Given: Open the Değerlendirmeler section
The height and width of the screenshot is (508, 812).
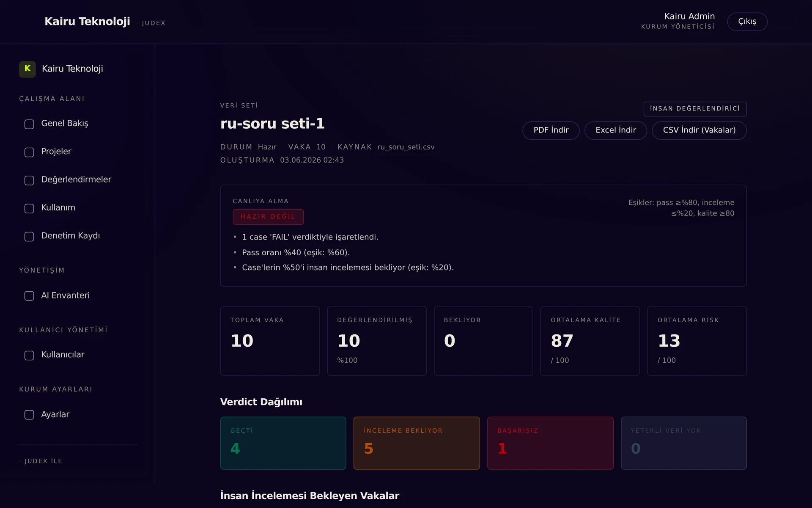Looking at the screenshot, I should coord(76,180).
